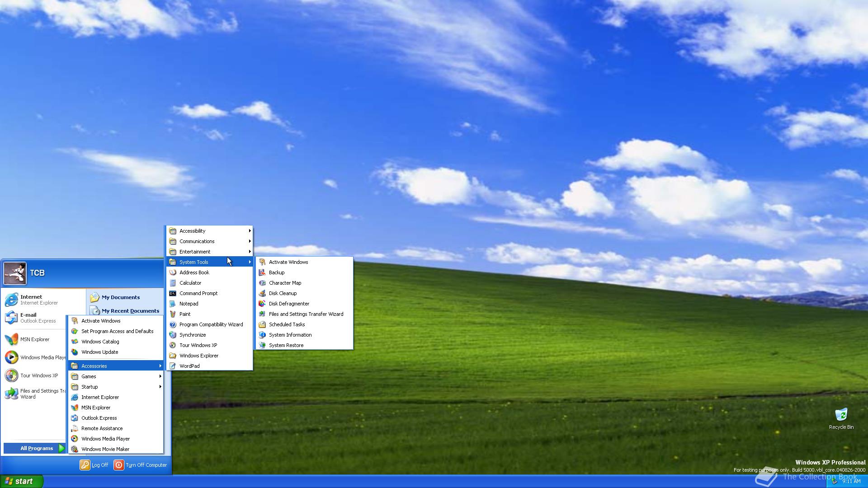This screenshot has height=488, width=868.
Task: Click the Disk Defragmenter icon
Action: click(x=262, y=304)
